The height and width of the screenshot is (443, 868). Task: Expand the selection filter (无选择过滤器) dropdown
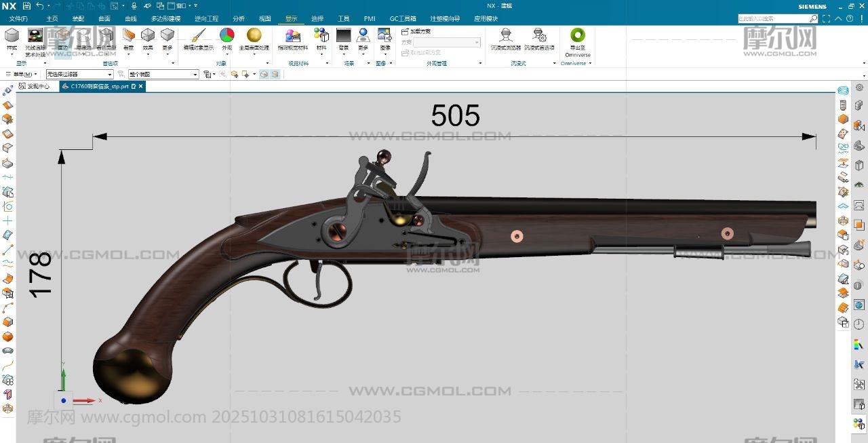pyautogui.click(x=110, y=75)
